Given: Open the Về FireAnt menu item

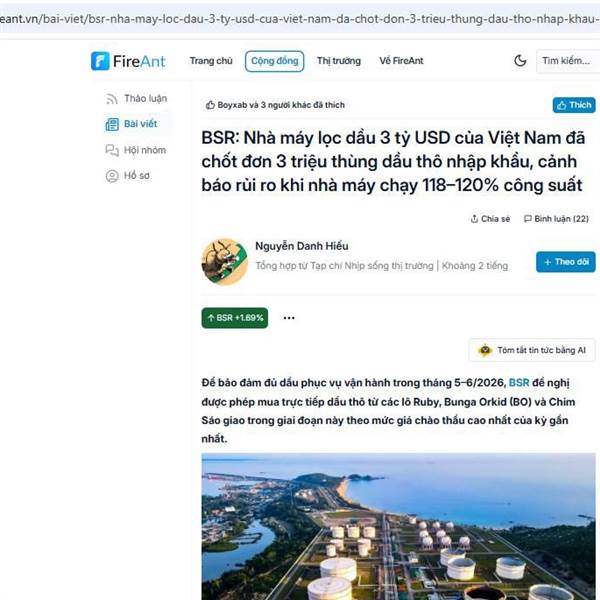Looking at the screenshot, I should coord(401,61).
